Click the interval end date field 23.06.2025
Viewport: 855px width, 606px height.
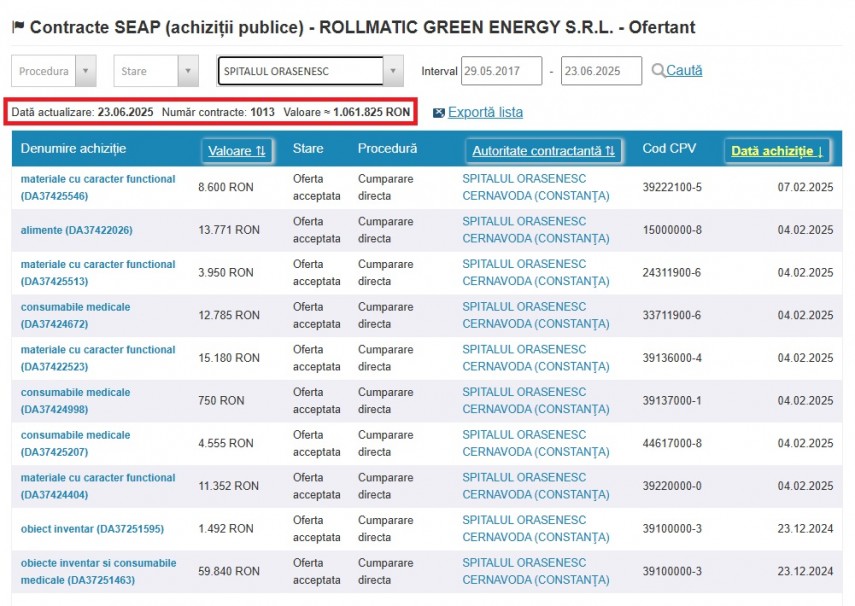click(601, 71)
